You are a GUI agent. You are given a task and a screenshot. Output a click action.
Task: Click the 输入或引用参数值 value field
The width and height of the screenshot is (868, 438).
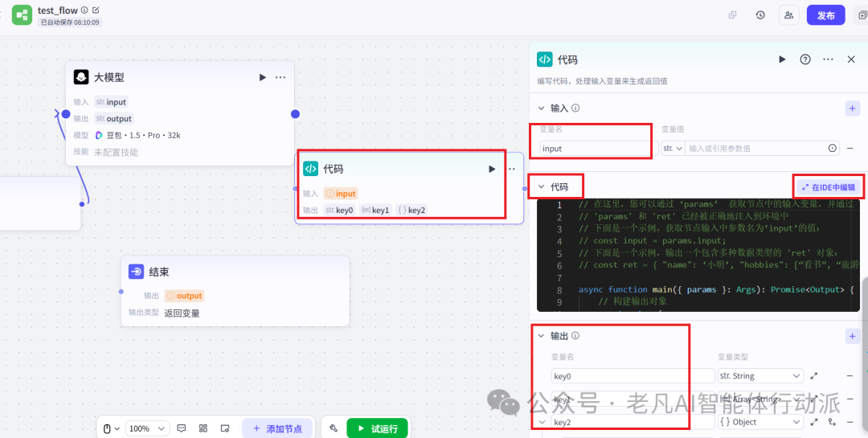755,149
